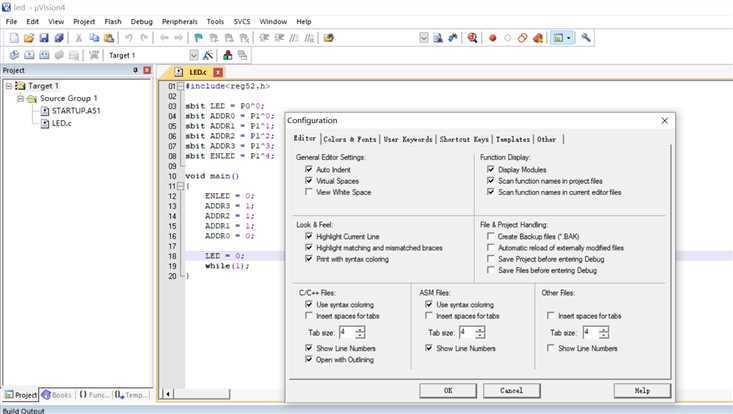The height and width of the screenshot is (414, 733).
Task: Rebuild all target files
Action: click(x=44, y=55)
